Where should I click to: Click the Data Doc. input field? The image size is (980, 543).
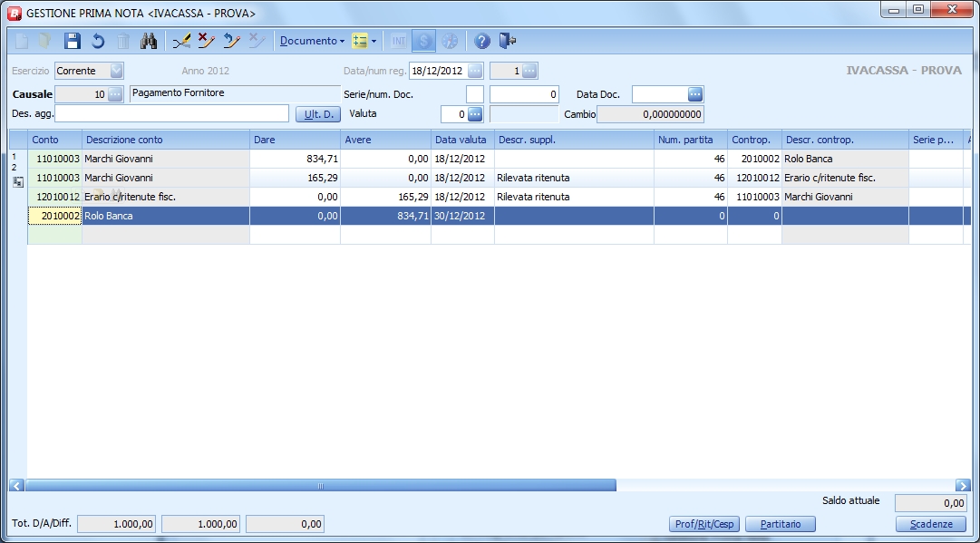point(660,94)
